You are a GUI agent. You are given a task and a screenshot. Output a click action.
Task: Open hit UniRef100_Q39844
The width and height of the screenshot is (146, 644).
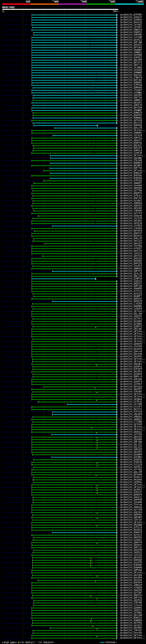pyautogui.click(x=131, y=20)
